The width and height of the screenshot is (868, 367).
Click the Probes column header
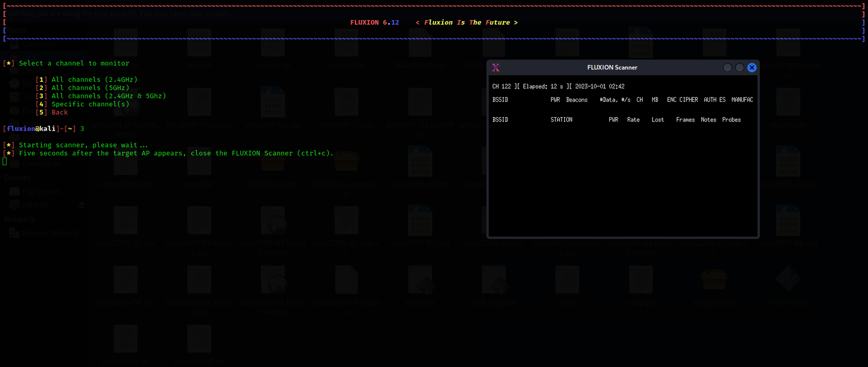click(x=731, y=120)
